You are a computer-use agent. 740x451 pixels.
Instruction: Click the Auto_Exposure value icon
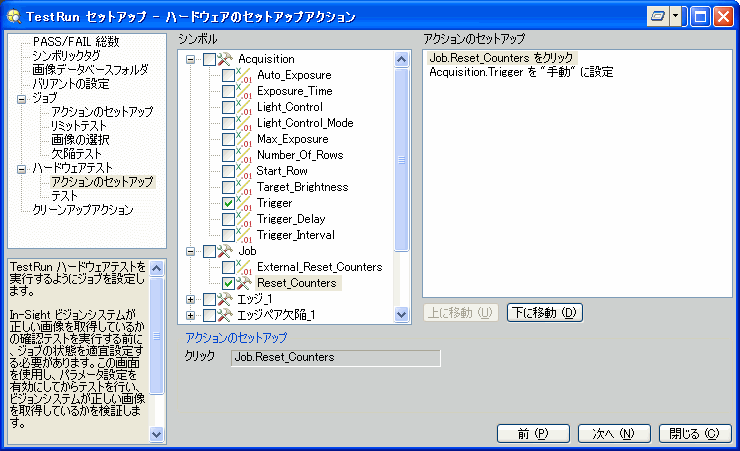point(244,75)
